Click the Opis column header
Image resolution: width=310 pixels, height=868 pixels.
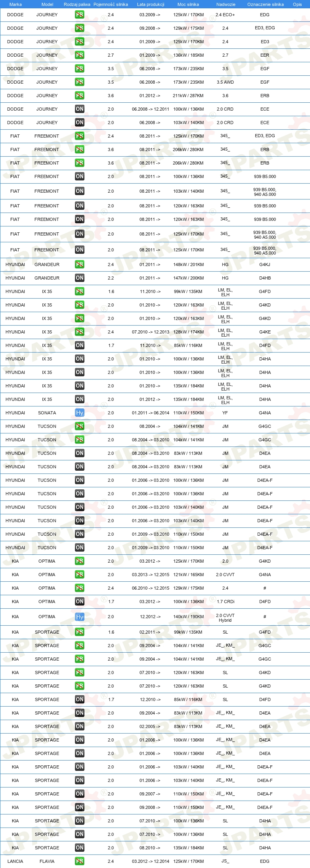point(297,4)
